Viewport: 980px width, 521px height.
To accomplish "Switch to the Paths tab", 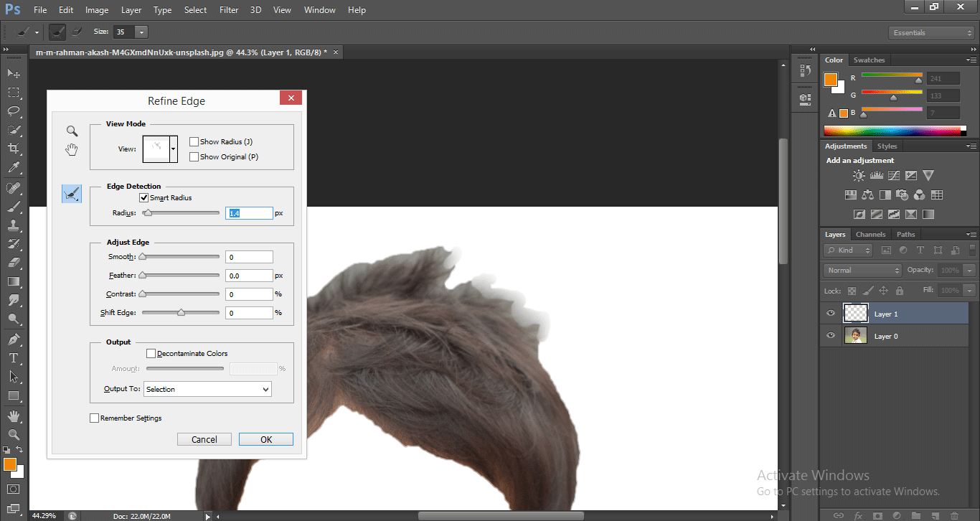I will coord(906,235).
